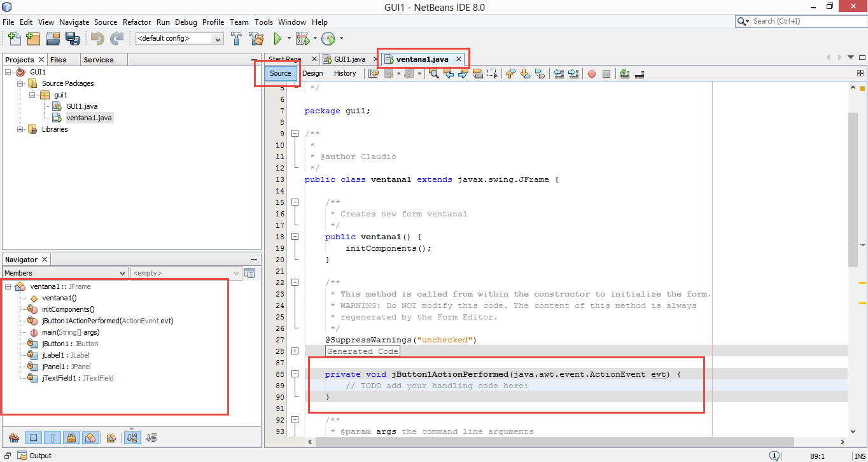Start macro recording in the editor toolbar

tap(591, 73)
